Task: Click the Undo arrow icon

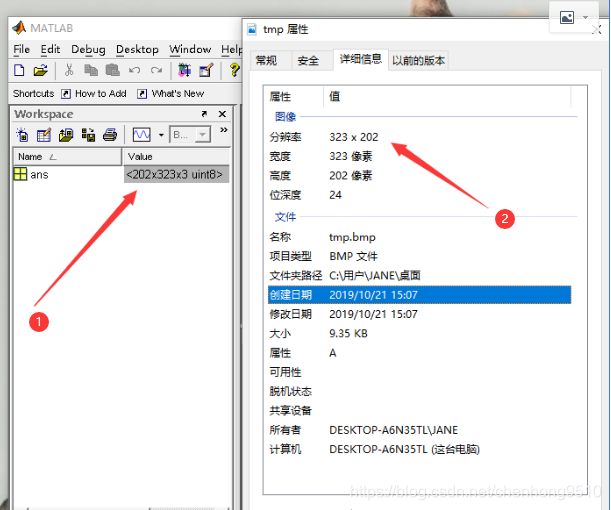Action: (x=134, y=70)
